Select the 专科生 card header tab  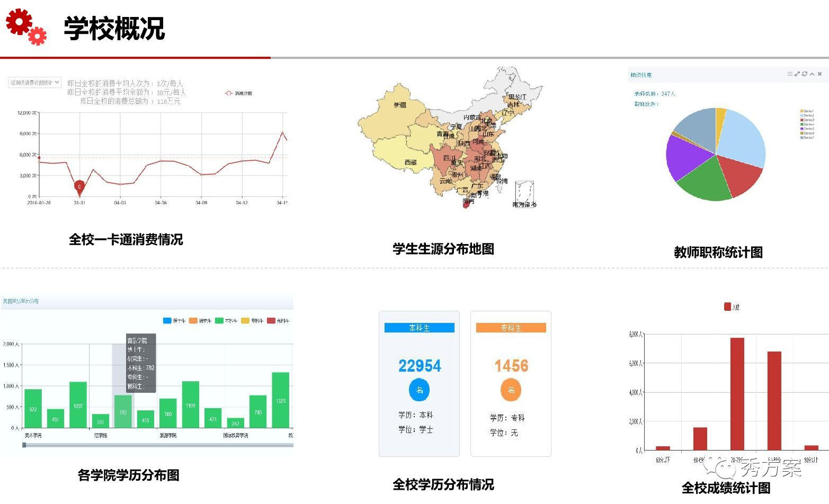[511, 328]
